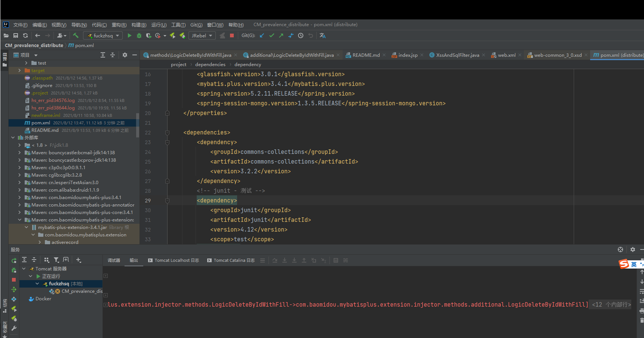Toggle soft-wrap icon in console toolbar
The height and width of the screenshot is (338, 644).
tap(641, 291)
